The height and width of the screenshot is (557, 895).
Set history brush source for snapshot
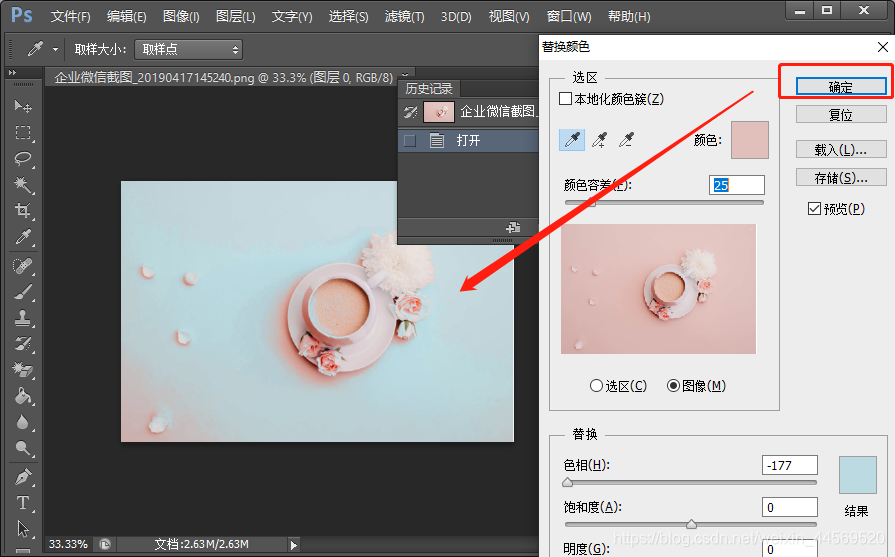click(x=410, y=112)
